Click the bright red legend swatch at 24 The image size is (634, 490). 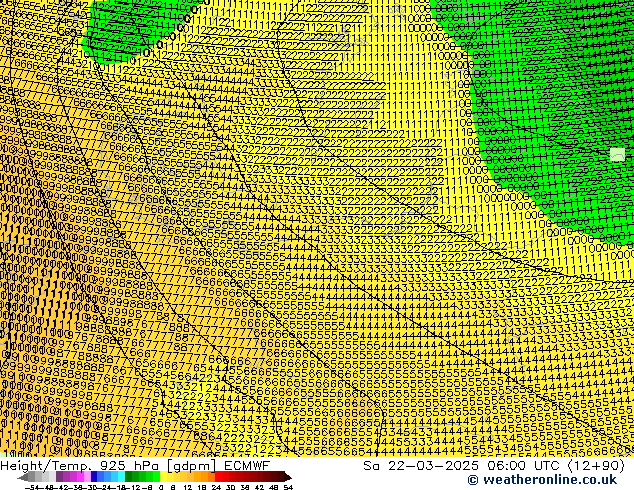[218, 477]
